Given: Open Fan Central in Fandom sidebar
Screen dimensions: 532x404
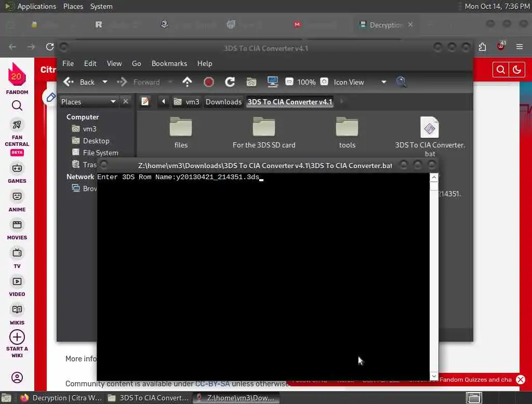Looking at the screenshot, I should point(17,137).
